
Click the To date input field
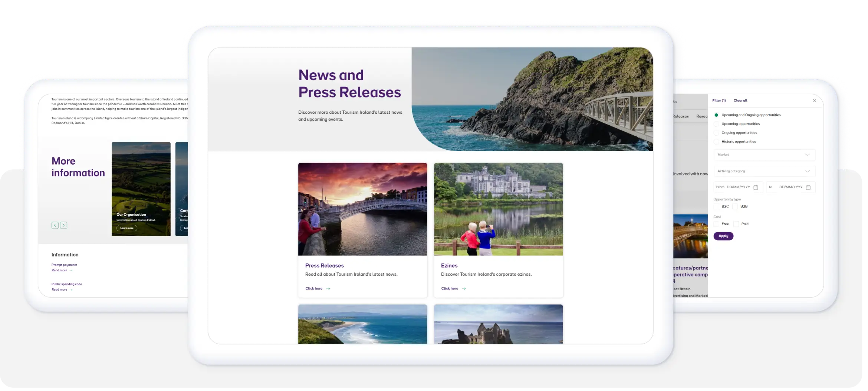click(790, 187)
